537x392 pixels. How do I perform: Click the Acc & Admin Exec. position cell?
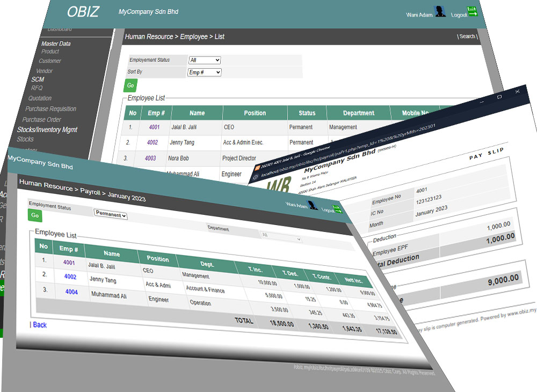pos(243,142)
